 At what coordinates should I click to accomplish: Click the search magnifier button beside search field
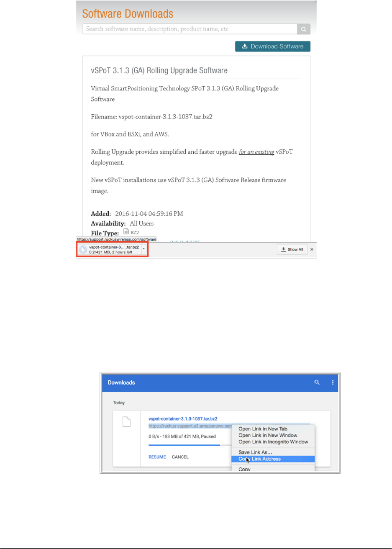304,29
